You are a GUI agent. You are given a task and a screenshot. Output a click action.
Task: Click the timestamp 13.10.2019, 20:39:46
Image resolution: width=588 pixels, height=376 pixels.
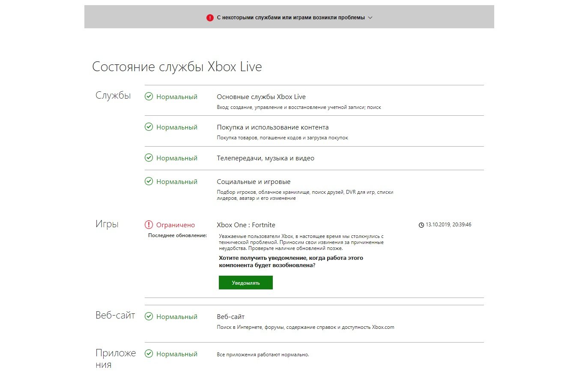click(448, 225)
